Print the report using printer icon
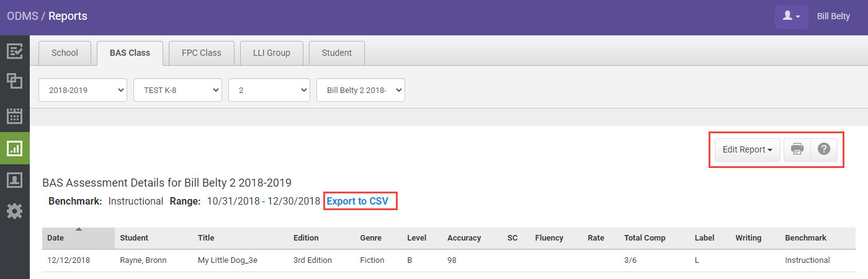This screenshot has height=279, width=868. click(797, 149)
